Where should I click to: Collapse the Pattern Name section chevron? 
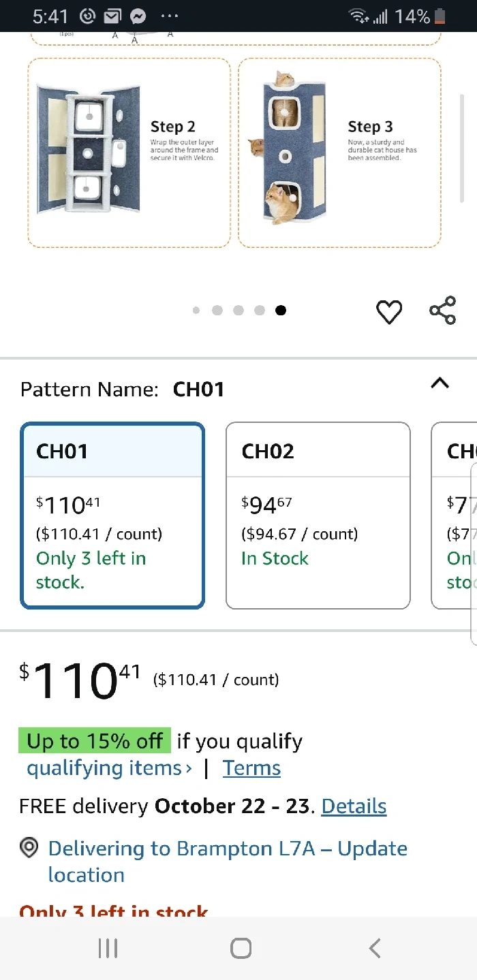point(440,383)
